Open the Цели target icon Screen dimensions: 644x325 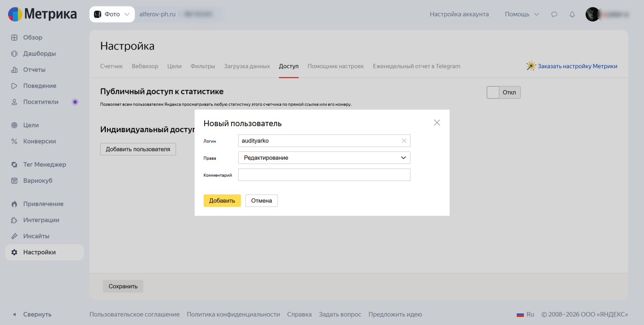click(14, 125)
